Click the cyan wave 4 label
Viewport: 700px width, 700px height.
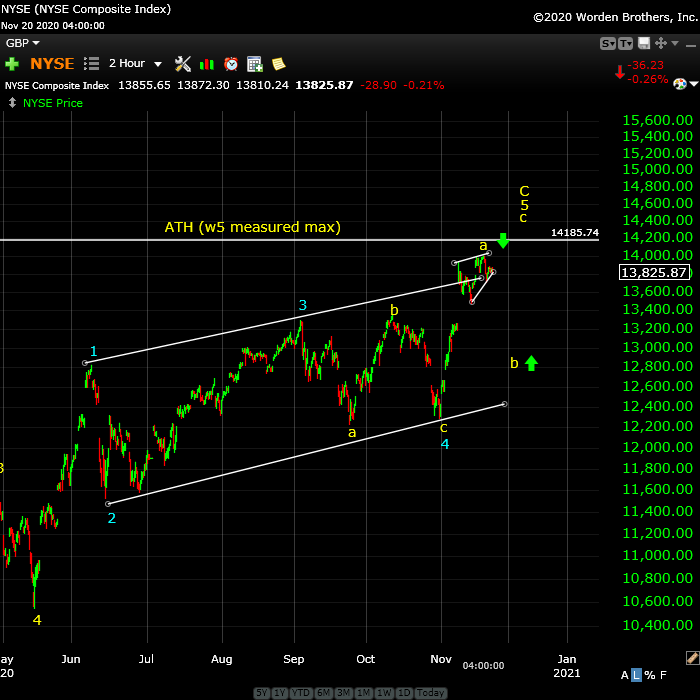point(445,444)
